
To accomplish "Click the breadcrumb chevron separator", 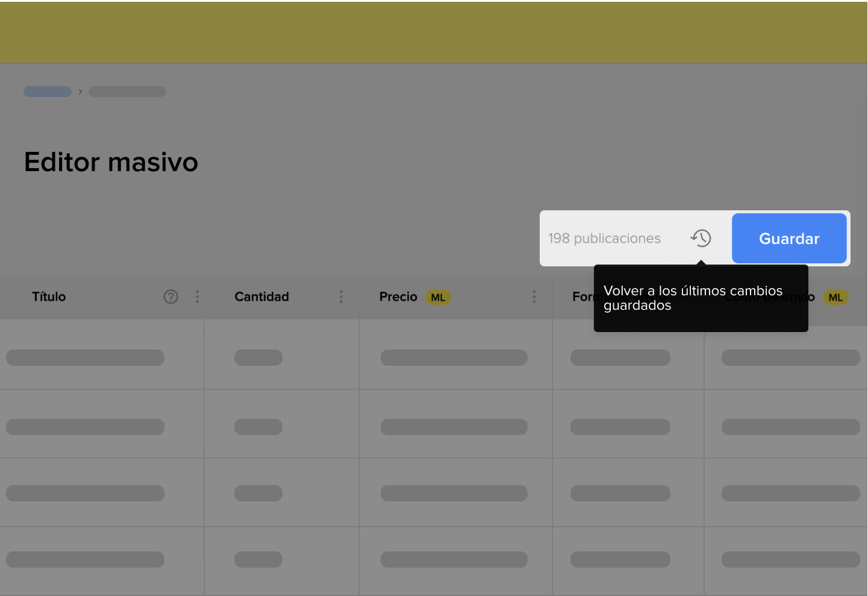I will click(x=80, y=92).
